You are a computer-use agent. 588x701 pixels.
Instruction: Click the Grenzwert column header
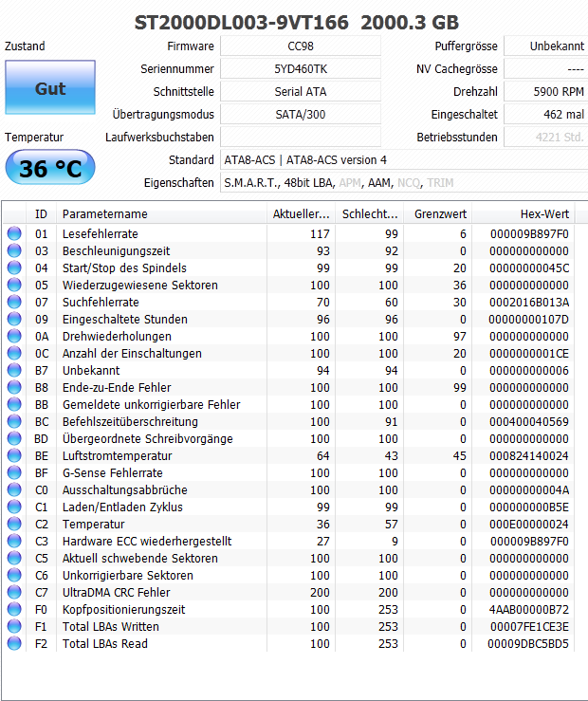[438, 213]
